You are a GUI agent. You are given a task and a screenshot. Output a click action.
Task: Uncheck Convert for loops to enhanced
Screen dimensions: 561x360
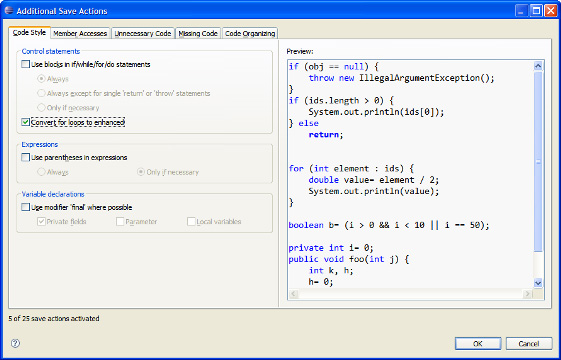click(25, 122)
